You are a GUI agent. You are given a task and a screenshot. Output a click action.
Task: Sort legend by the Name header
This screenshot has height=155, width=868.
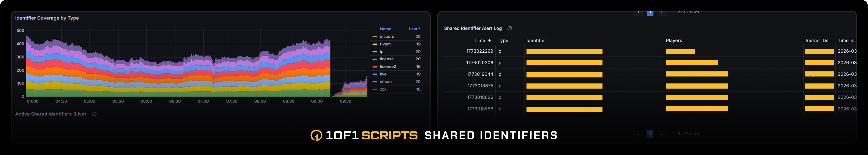[385, 29]
